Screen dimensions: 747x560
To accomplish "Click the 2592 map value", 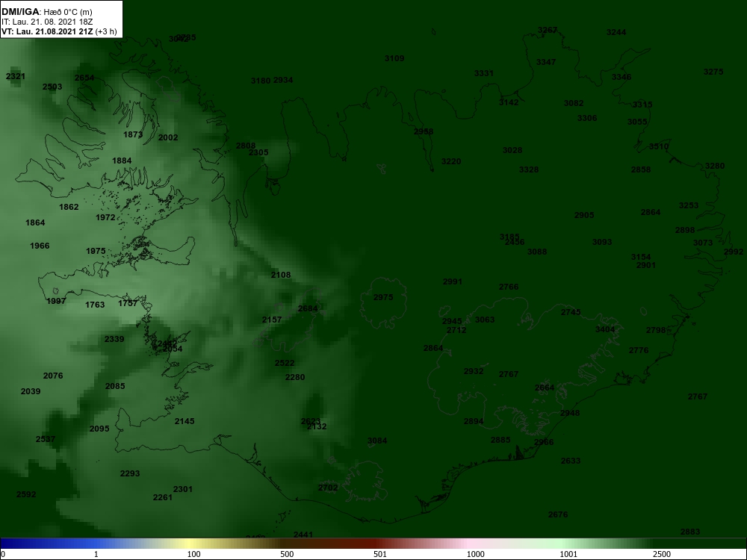I will click(x=25, y=495).
